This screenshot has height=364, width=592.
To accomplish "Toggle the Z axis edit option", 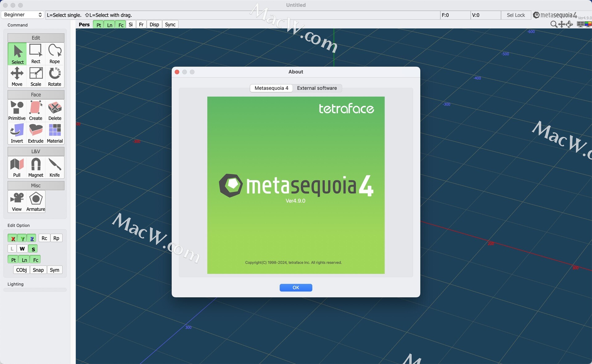I will [x=31, y=238].
